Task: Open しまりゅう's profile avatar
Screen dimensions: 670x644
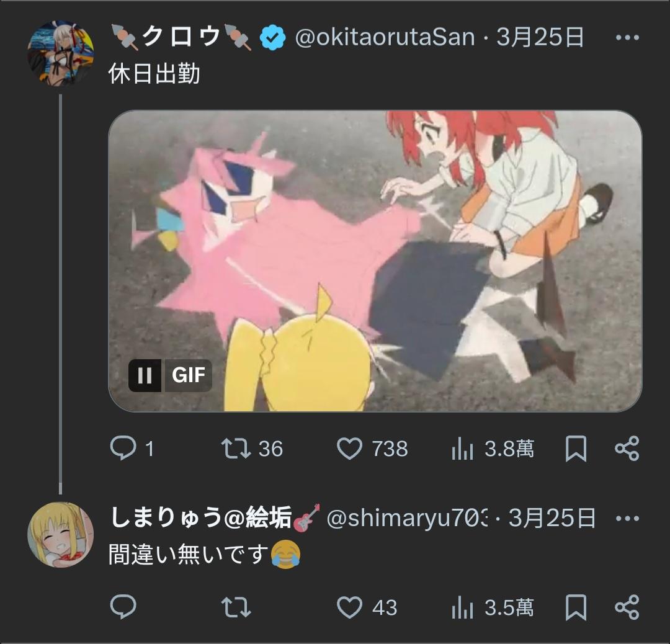Action: pyautogui.click(x=60, y=534)
